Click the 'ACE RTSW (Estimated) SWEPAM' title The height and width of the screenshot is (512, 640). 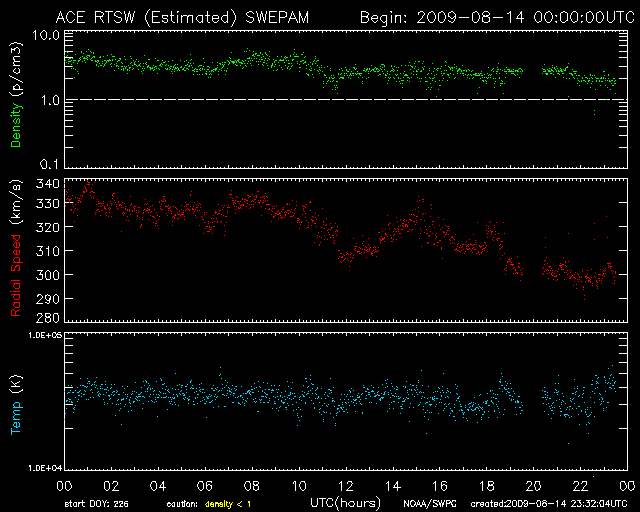point(182,18)
